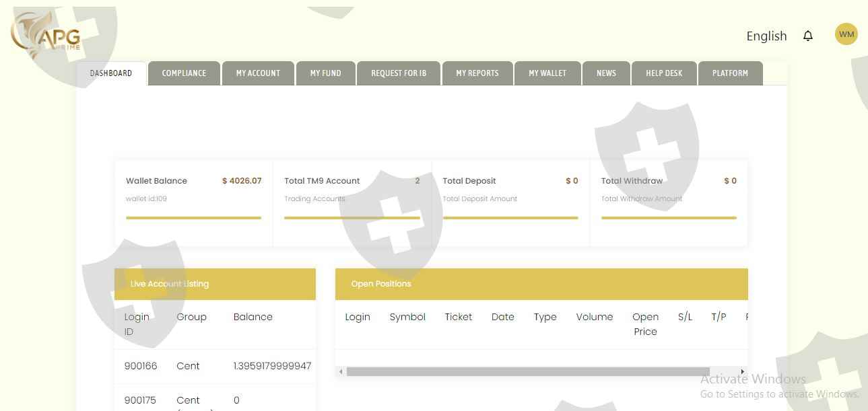
Task: Open the Compliance tab
Action: pos(184,73)
